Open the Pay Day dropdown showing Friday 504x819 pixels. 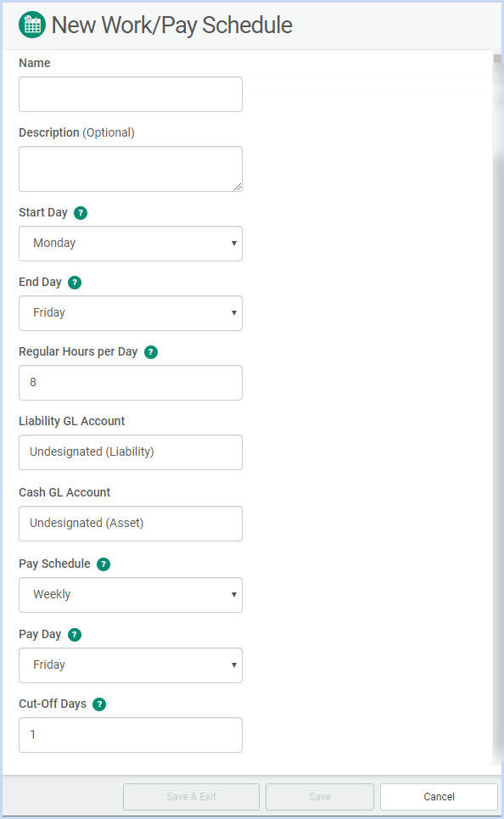pyautogui.click(x=131, y=665)
